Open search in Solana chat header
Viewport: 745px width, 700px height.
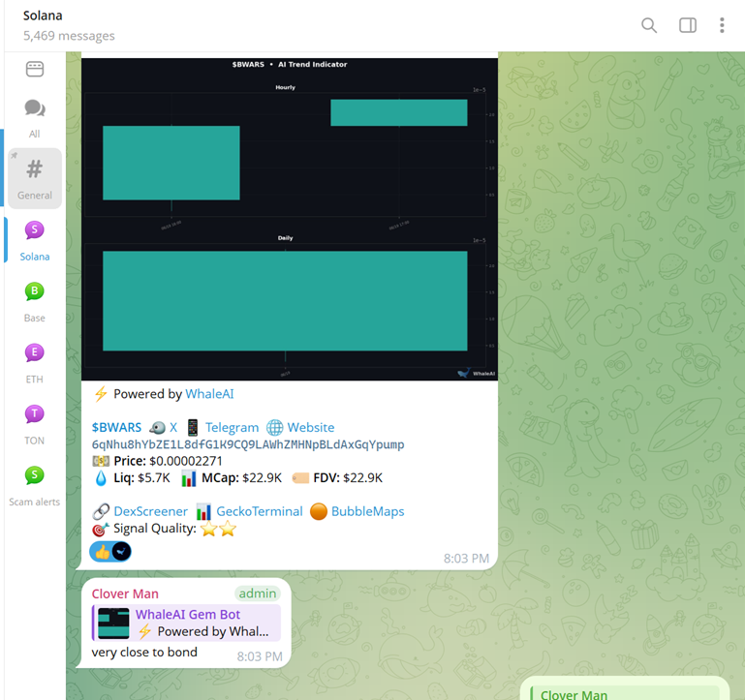click(x=649, y=25)
